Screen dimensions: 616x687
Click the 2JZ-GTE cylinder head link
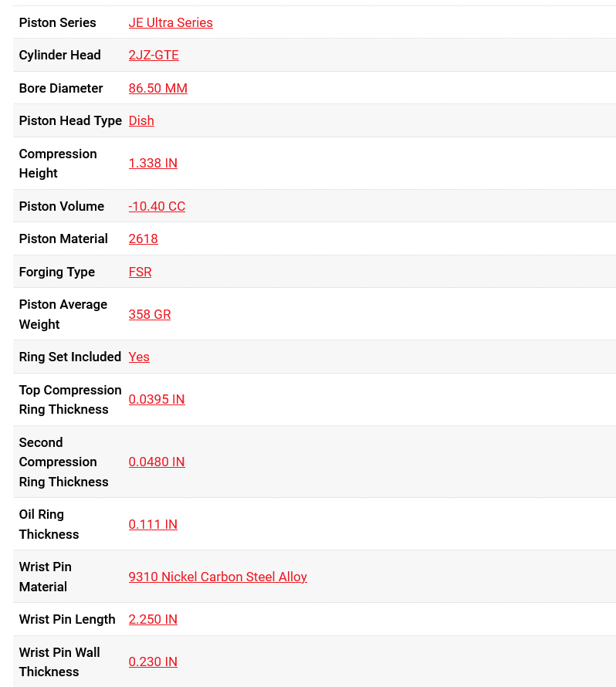click(x=154, y=55)
